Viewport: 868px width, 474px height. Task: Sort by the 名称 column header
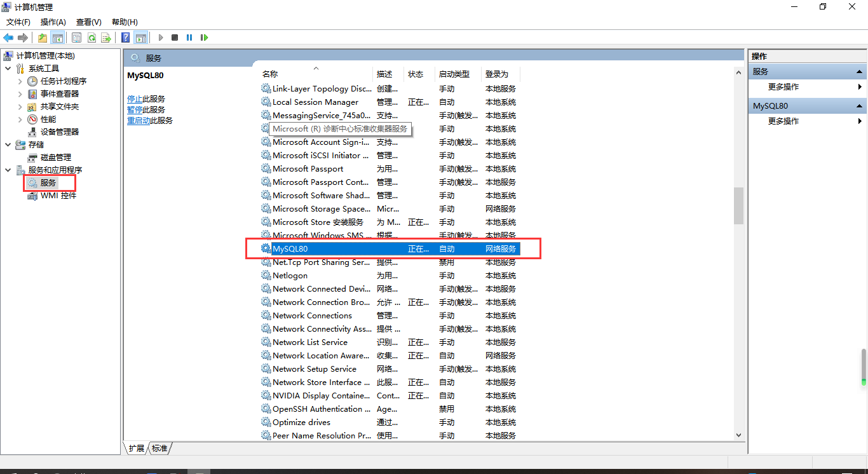(x=316, y=74)
